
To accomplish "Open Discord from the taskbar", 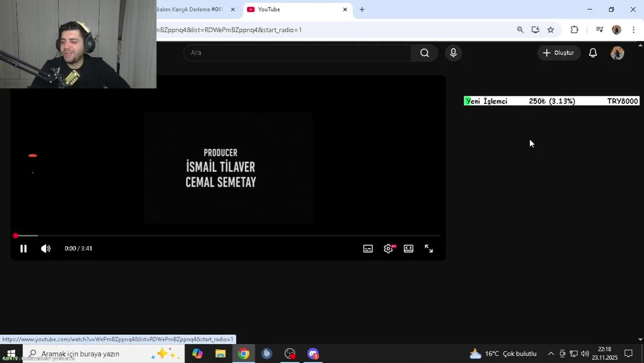I will click(313, 353).
